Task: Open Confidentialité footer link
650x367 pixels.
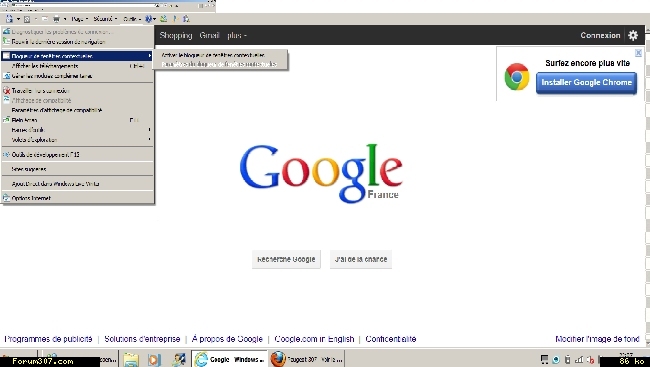Action: click(x=390, y=339)
